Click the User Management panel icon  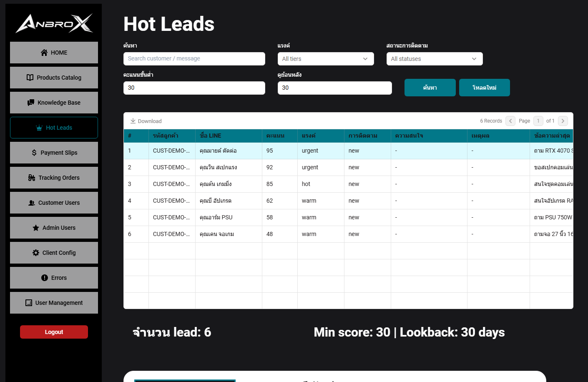[x=29, y=303]
